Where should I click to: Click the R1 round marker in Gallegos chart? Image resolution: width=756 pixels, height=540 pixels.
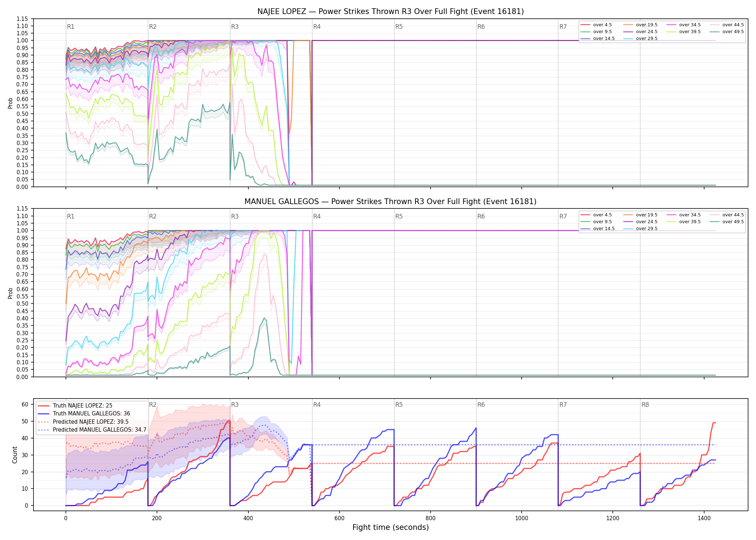[71, 216]
